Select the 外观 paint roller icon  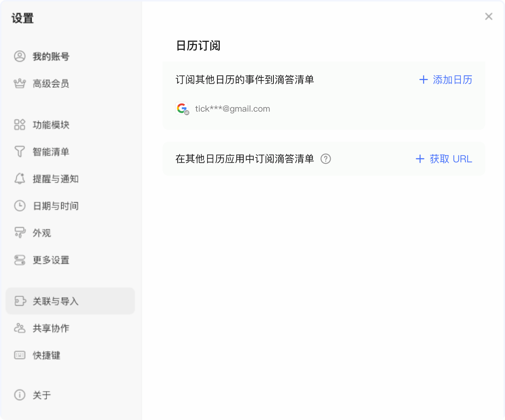[20, 232]
